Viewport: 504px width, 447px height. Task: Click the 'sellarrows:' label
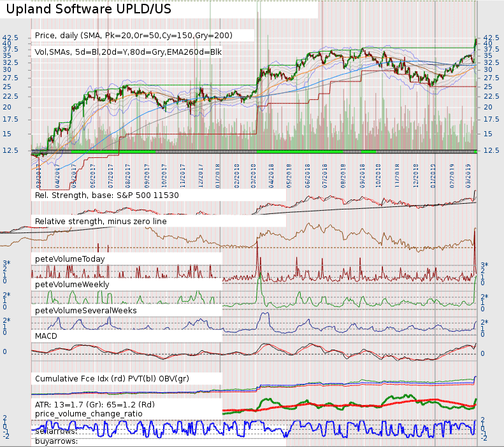(56, 431)
